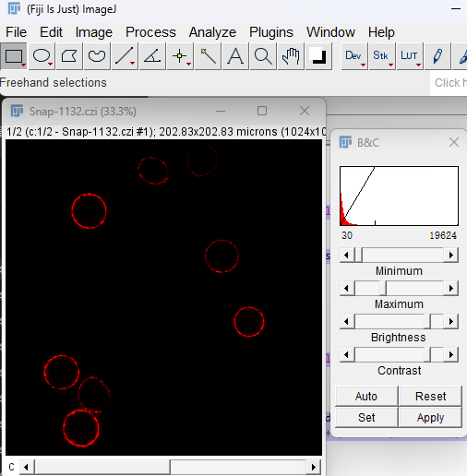
Task: Click the Auto button in B&C
Action: 366,396
